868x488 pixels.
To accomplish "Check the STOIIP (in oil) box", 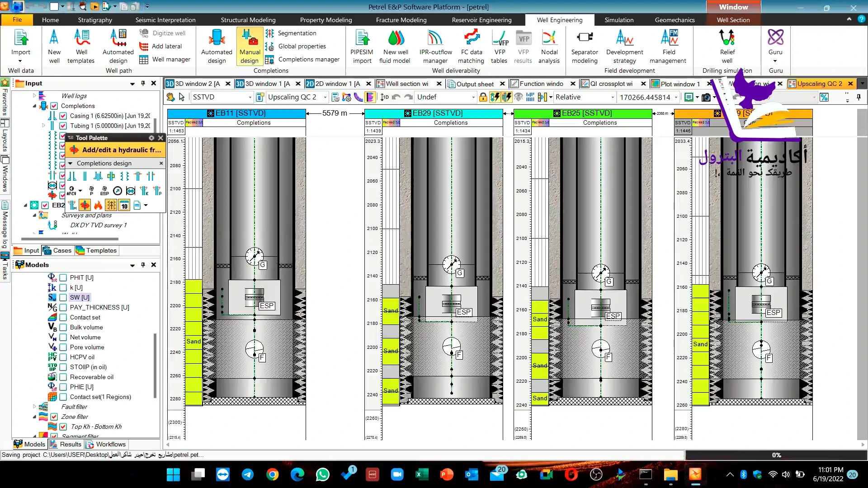I will click(x=63, y=367).
